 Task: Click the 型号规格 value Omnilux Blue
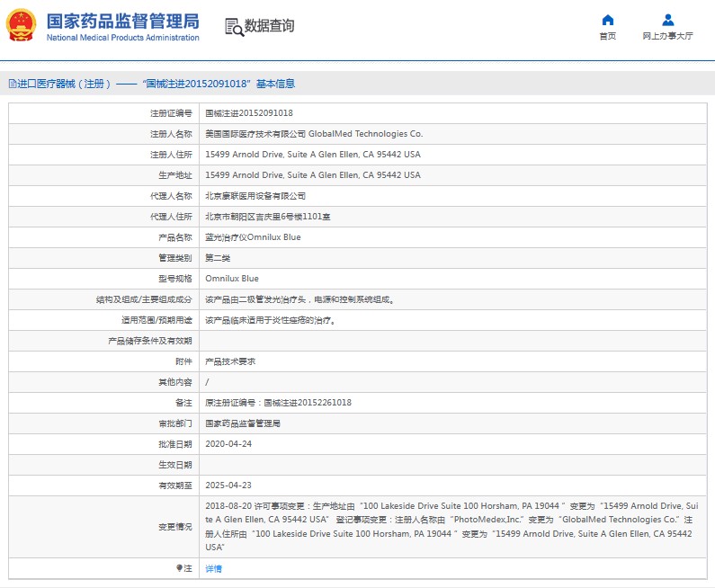232,279
